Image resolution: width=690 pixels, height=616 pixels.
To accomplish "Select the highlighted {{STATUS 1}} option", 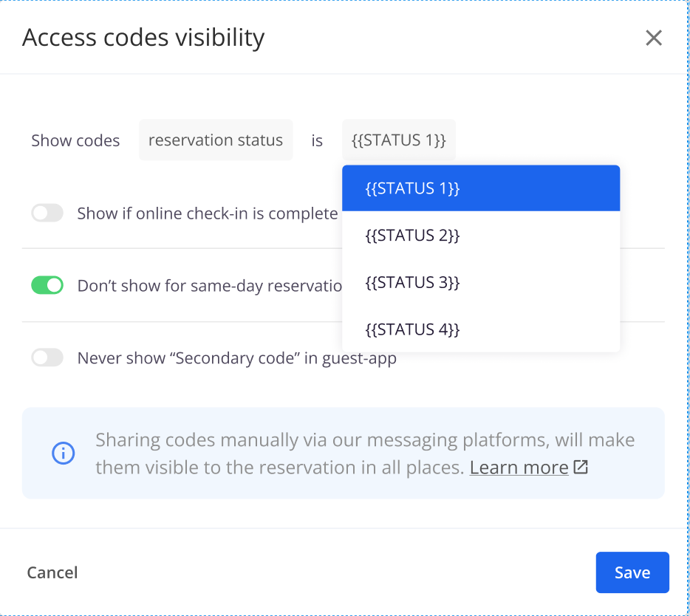I will [412, 188].
